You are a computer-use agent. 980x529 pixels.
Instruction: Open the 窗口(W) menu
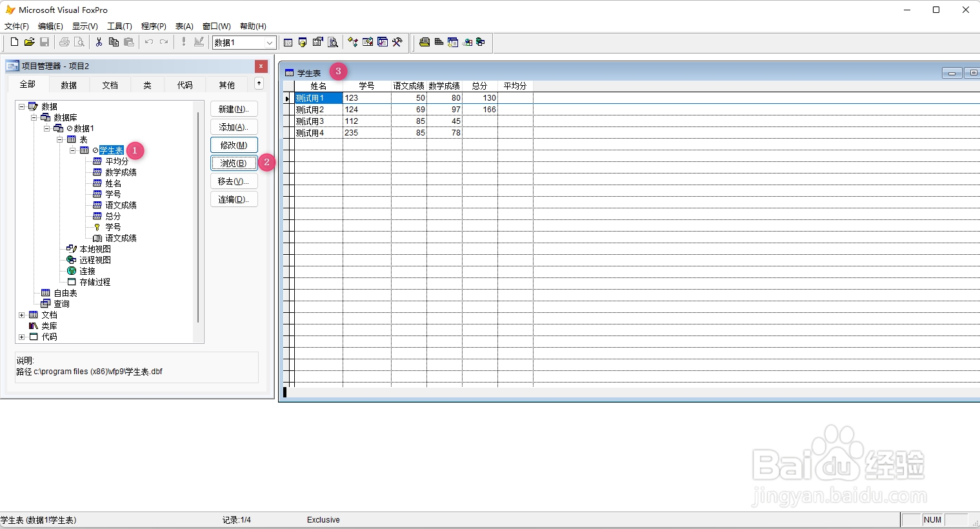click(217, 26)
